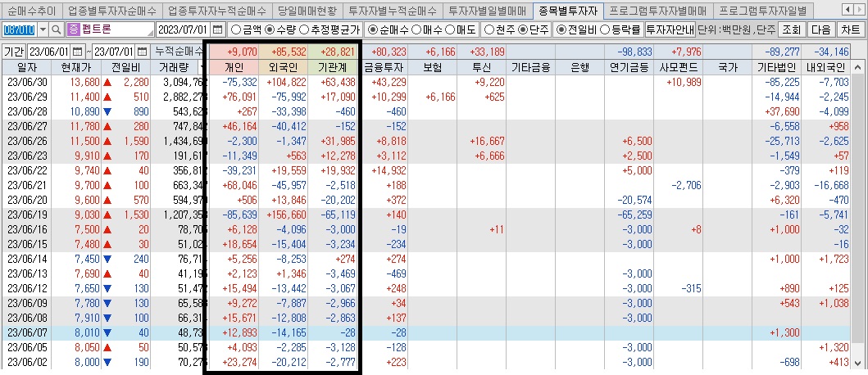Screen dimensions: 868x375
Task: Click the 차트 button
Action: (x=850, y=29)
